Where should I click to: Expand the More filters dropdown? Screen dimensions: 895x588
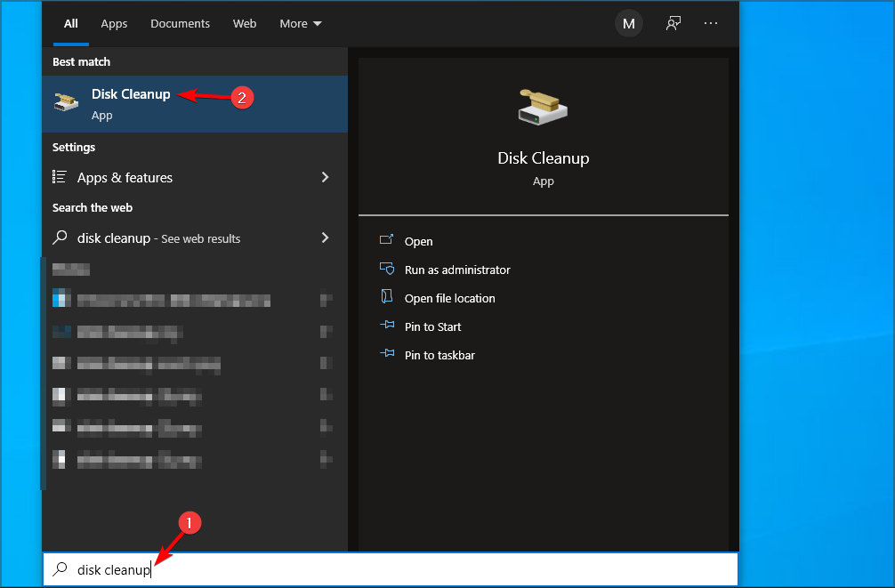300,24
